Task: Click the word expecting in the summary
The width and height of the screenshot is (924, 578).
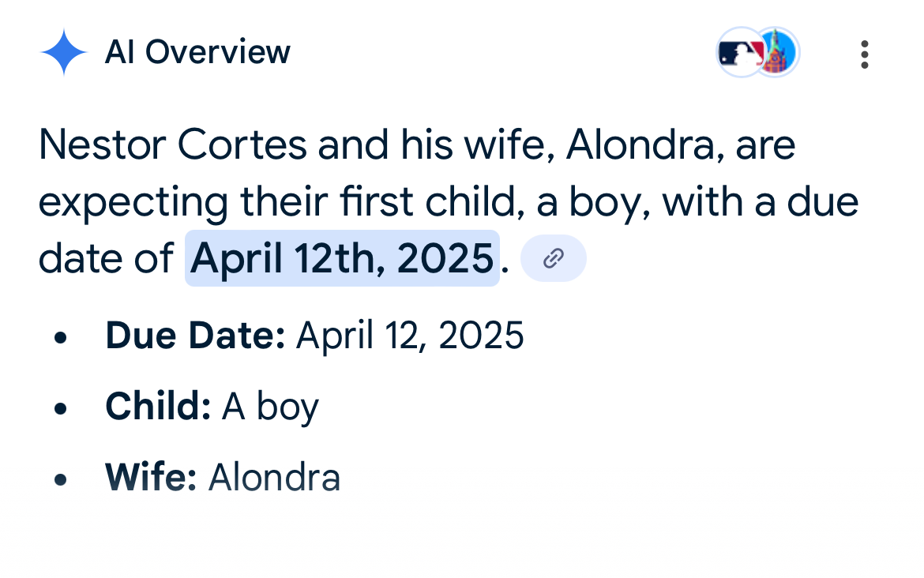Action: [x=133, y=203]
